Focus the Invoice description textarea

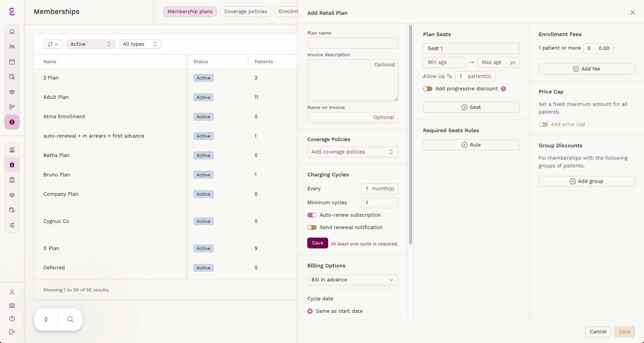click(x=353, y=80)
